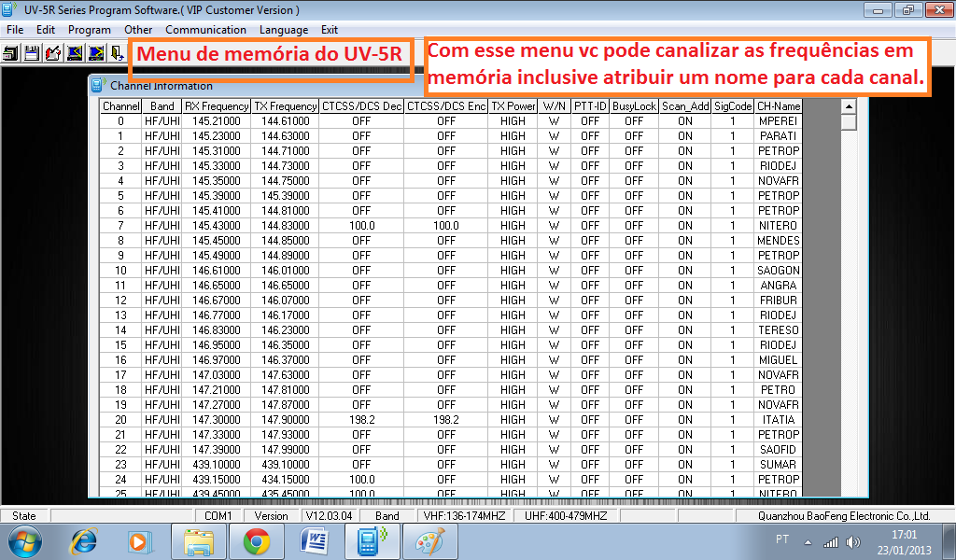
Task: Select the edit/write toolbar icon
Action: click(x=52, y=53)
